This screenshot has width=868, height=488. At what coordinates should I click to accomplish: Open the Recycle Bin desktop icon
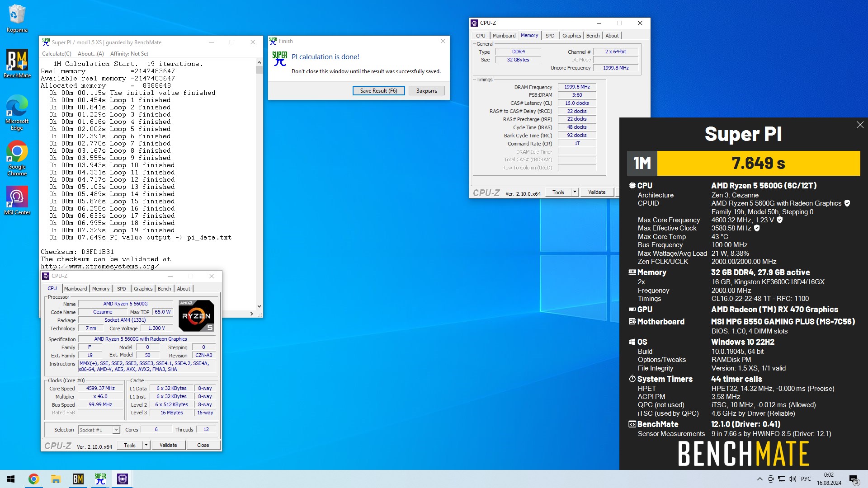pos(17,18)
